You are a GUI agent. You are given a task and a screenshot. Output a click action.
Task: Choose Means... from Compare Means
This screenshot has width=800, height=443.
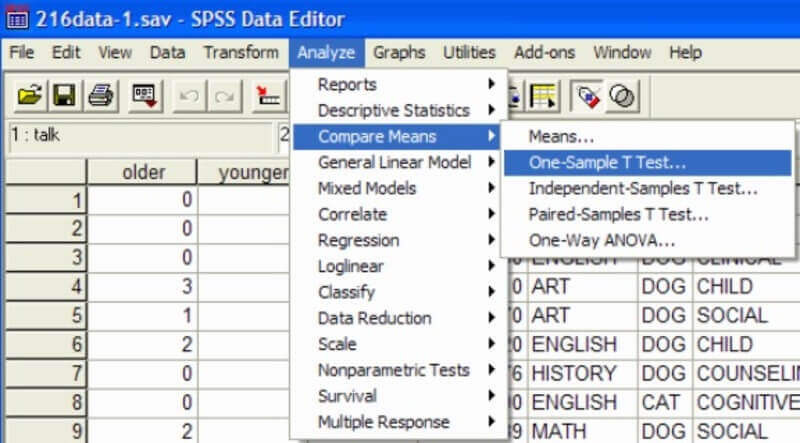(x=647, y=136)
